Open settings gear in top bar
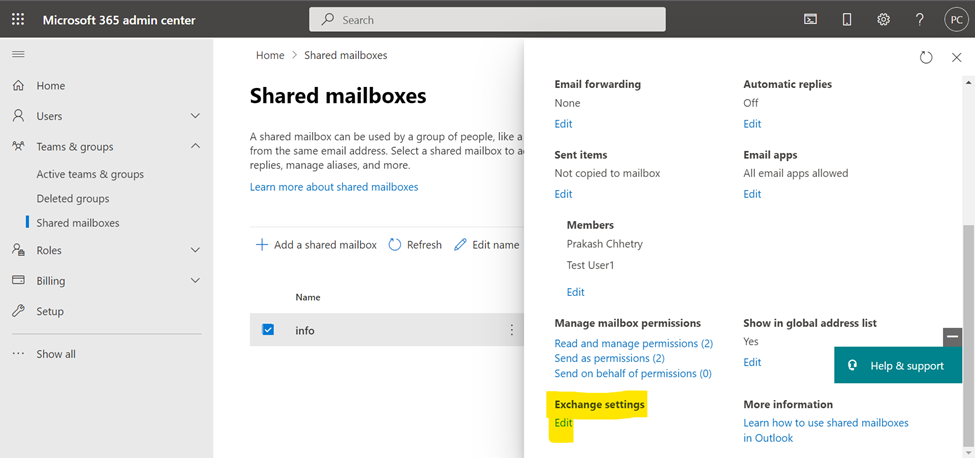The height and width of the screenshot is (458, 975). (x=884, y=19)
